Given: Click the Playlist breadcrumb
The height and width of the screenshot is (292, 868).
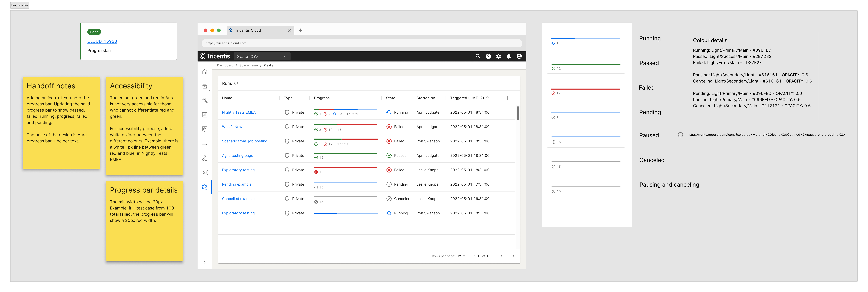Looking at the screenshot, I should point(269,65).
